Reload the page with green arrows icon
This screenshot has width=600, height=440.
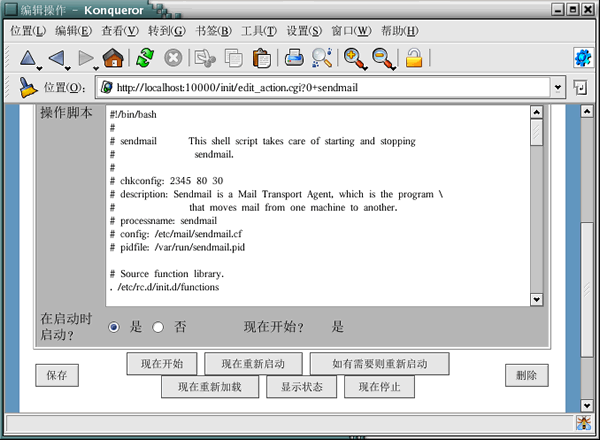click(x=145, y=58)
